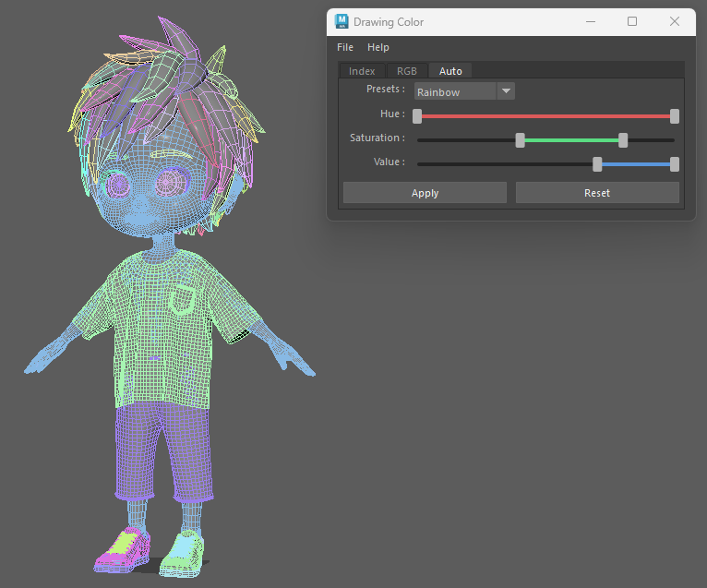Click the "Presets :" label
The height and width of the screenshot is (588, 707).
tap(386, 89)
